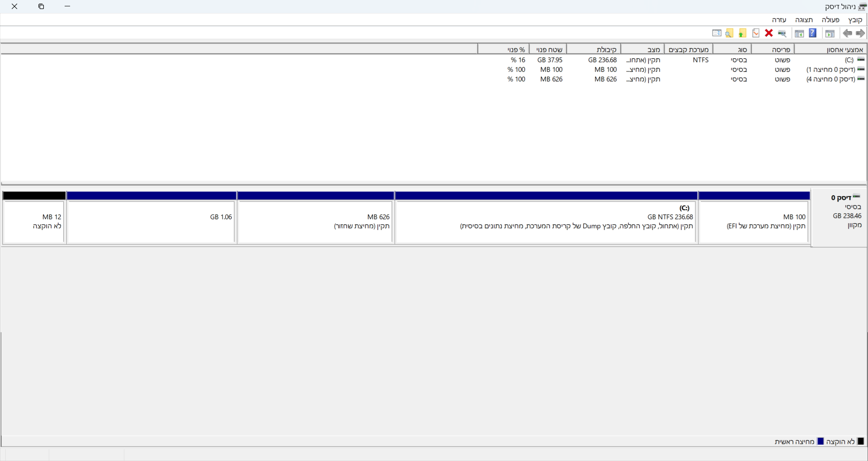868x461 pixels.
Task: Click the 16 % free cell
Action: click(518, 60)
